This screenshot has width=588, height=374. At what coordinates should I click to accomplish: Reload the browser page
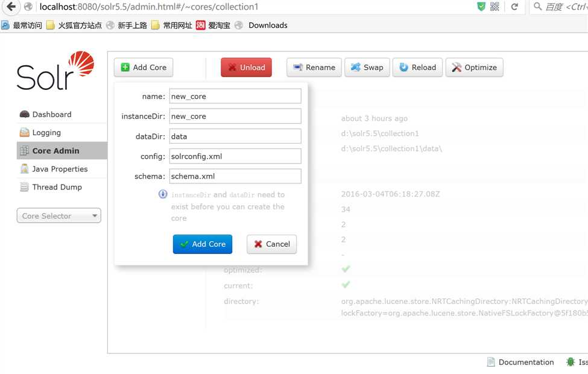click(x=514, y=7)
